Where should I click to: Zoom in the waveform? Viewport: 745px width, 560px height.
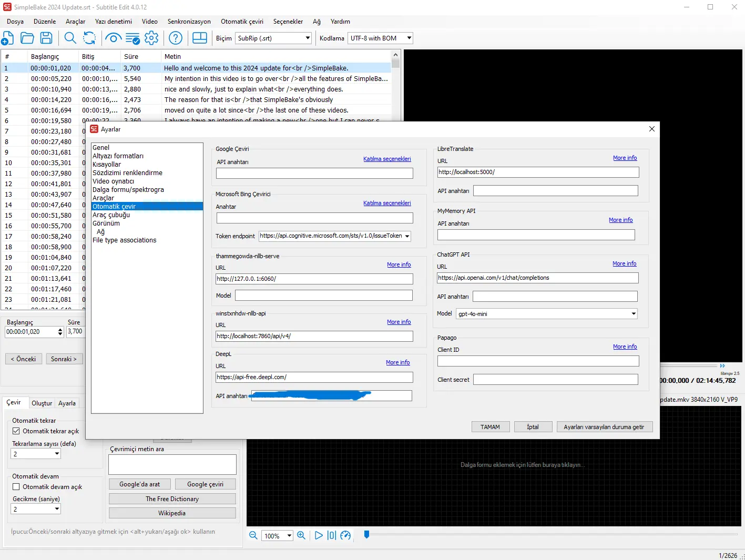[301, 535]
